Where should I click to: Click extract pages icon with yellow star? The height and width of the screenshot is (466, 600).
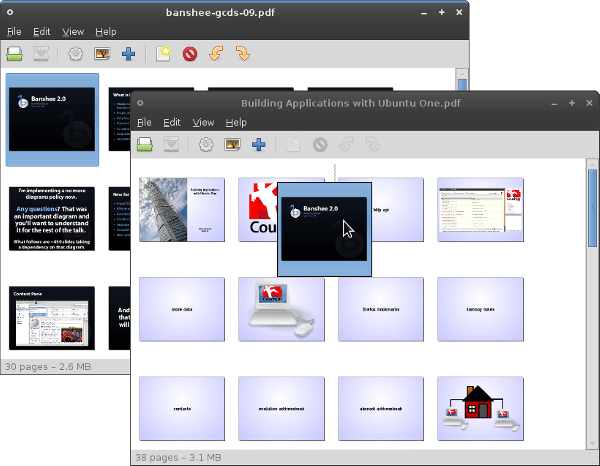(x=163, y=54)
